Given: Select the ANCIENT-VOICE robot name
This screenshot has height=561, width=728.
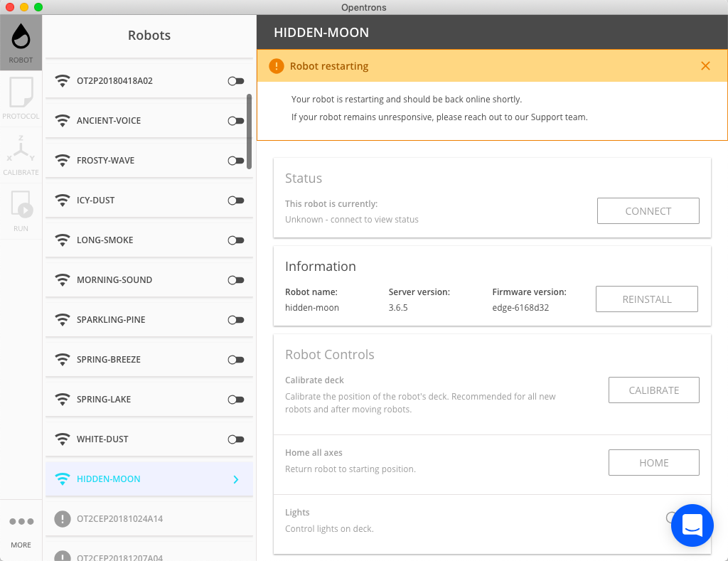Looking at the screenshot, I should tap(109, 121).
